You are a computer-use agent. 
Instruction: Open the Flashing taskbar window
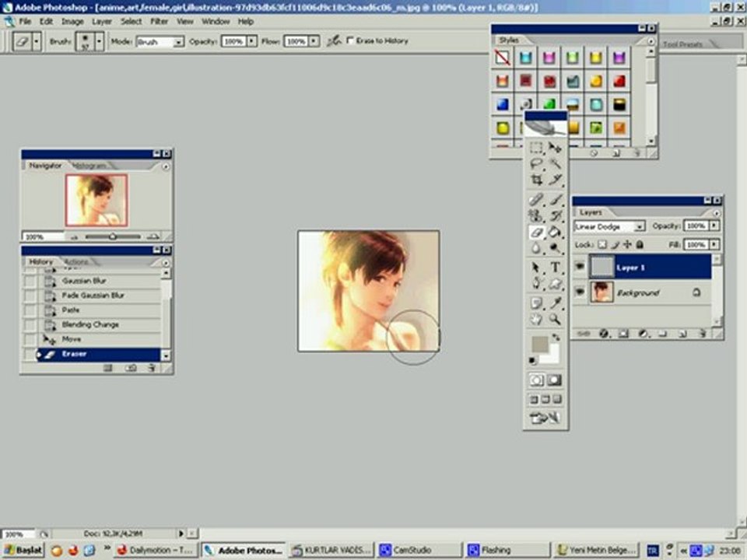tap(507, 550)
